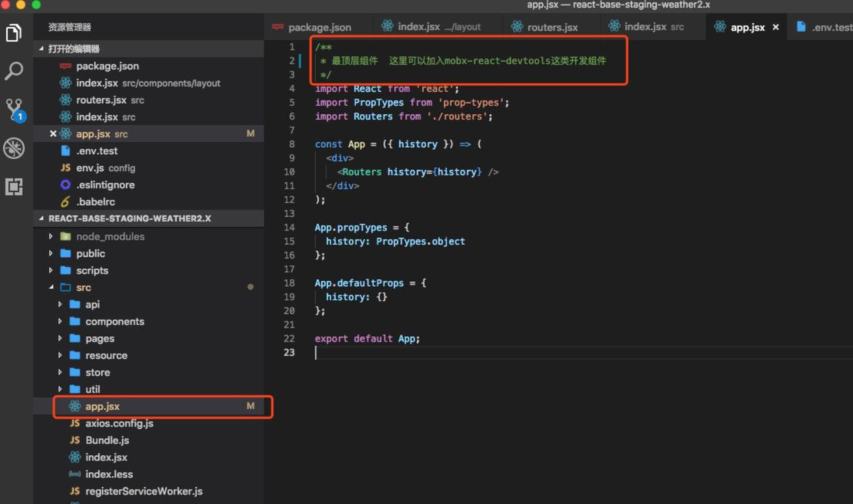
Task: Open Bundle.js in file tree
Action: coord(149,440)
